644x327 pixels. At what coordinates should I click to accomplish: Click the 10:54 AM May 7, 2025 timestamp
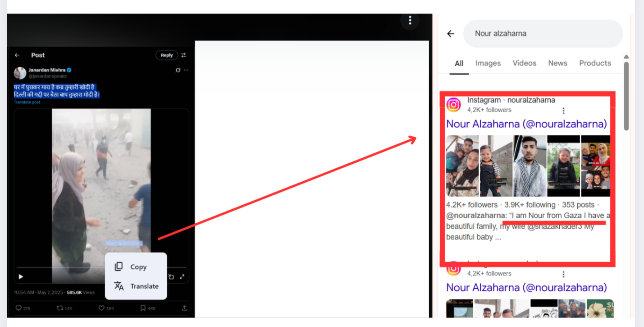(x=39, y=292)
